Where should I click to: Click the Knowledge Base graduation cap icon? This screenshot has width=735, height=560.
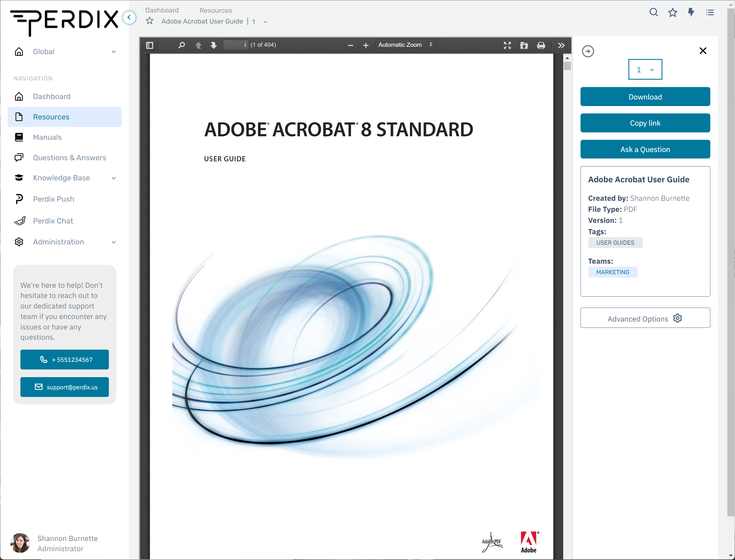[19, 178]
